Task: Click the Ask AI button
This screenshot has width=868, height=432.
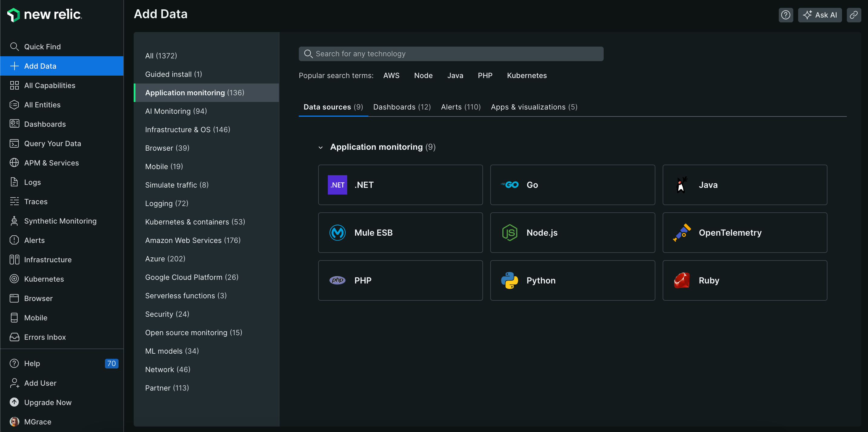Action: coord(820,15)
